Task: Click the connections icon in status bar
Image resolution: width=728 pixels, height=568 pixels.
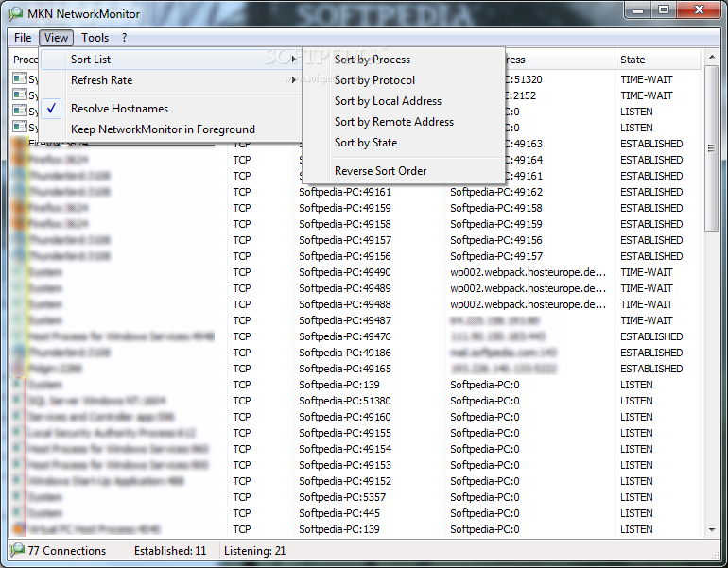Action: click(18, 550)
